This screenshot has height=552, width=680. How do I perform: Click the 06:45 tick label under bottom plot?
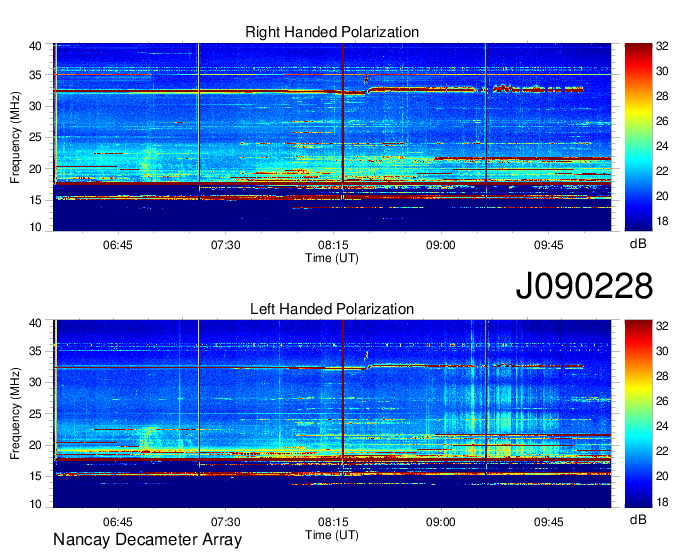(118, 522)
